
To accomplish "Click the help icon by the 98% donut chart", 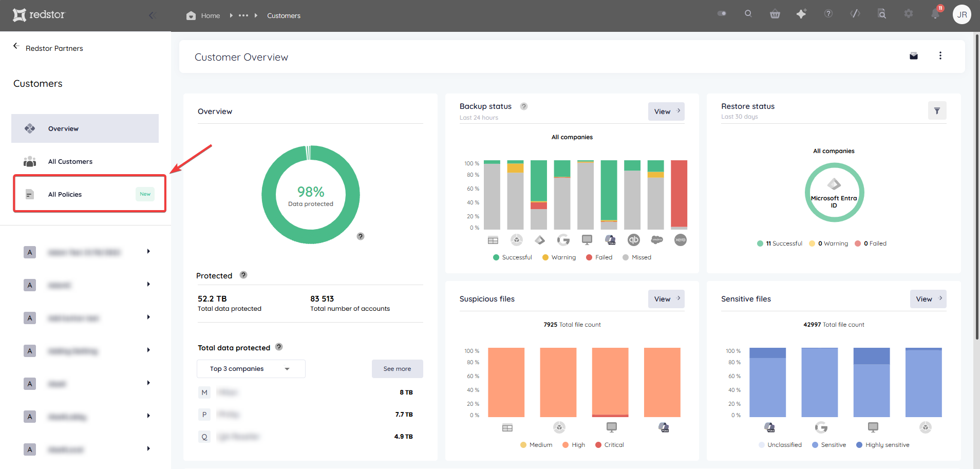I will (x=361, y=236).
